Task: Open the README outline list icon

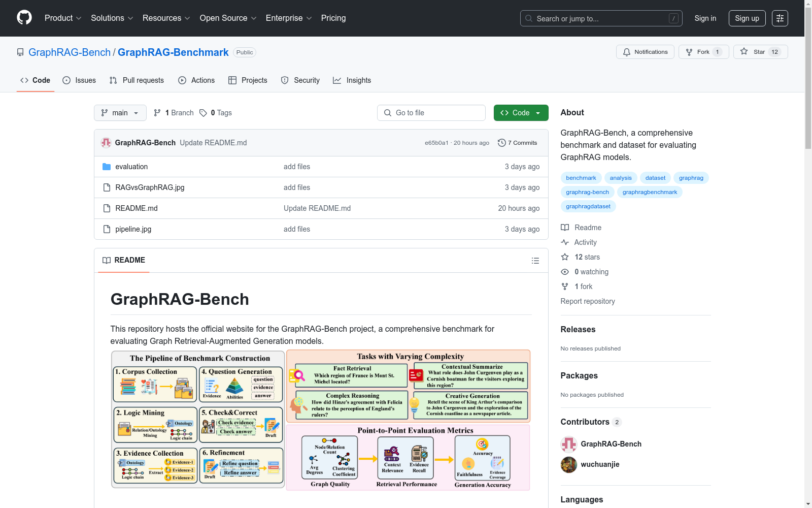Action: click(x=535, y=261)
